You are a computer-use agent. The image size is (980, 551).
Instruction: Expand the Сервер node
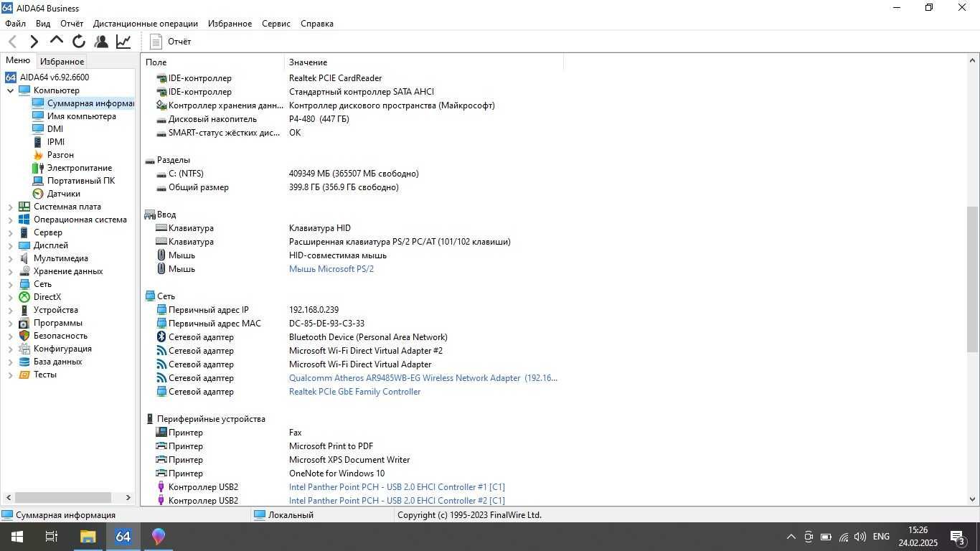(x=10, y=232)
